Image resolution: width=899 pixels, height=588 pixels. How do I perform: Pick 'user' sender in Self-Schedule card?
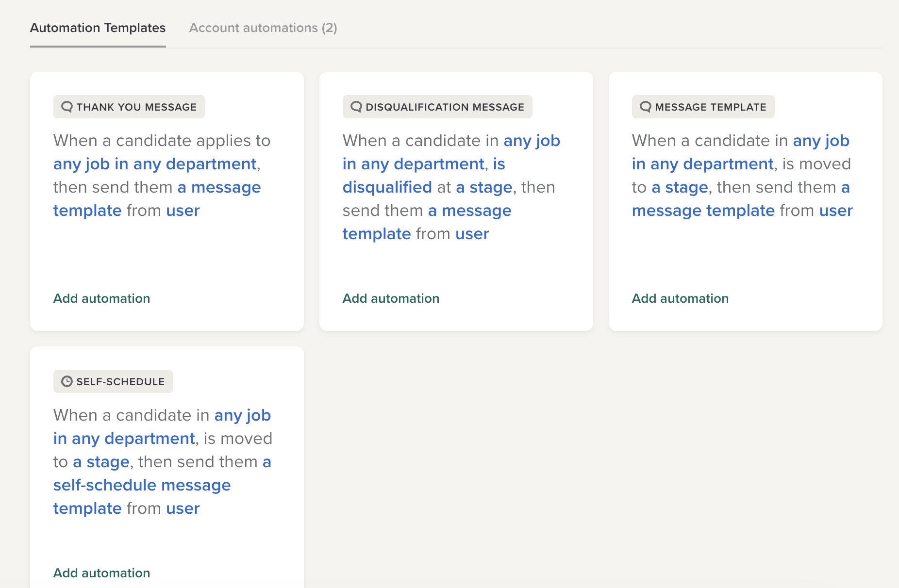pyautogui.click(x=183, y=508)
